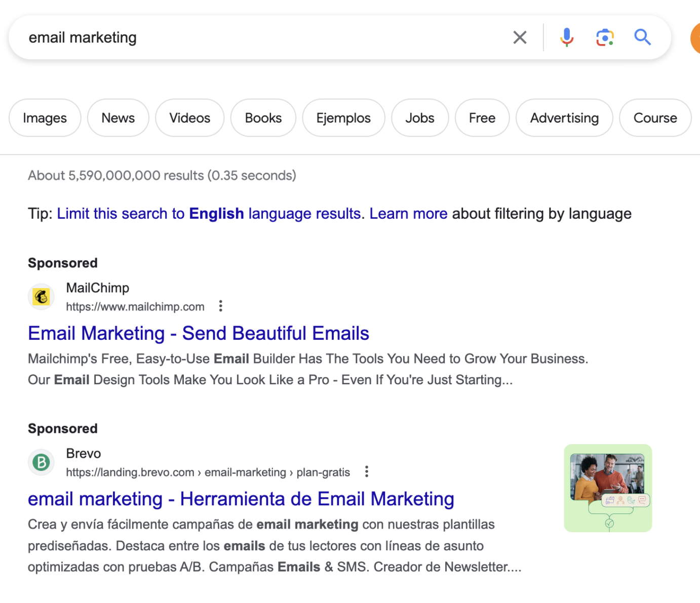The height and width of the screenshot is (603, 700).
Task: Switch to Images results
Action: coord(45,117)
